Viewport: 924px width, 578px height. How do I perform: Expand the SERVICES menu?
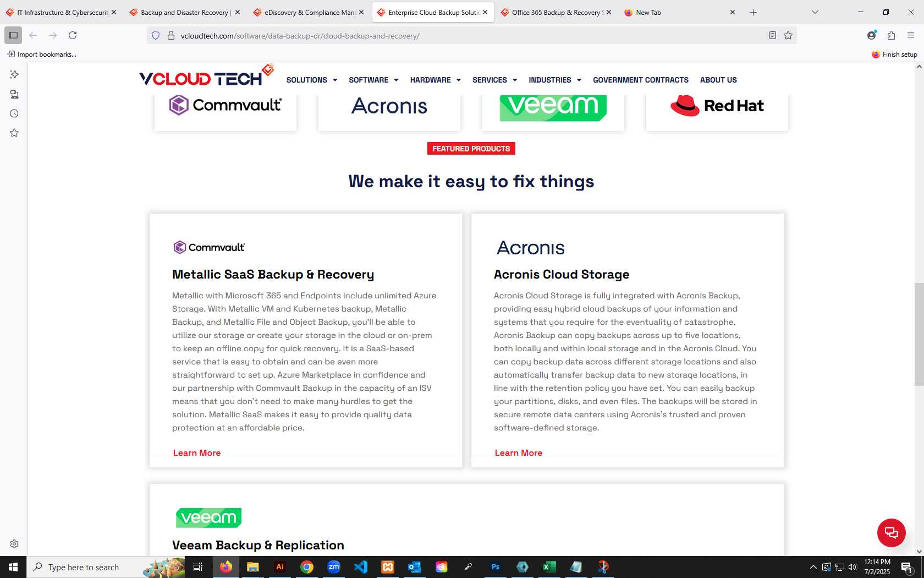(x=495, y=80)
